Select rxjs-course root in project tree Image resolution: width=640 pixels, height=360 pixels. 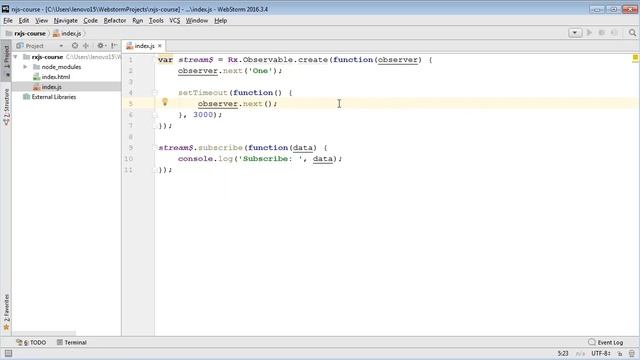coord(47,57)
